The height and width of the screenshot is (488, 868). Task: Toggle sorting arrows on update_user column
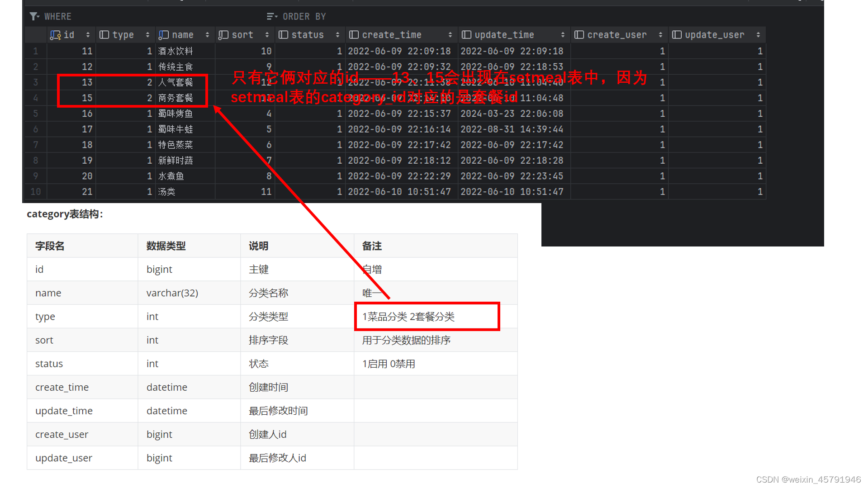coord(758,35)
